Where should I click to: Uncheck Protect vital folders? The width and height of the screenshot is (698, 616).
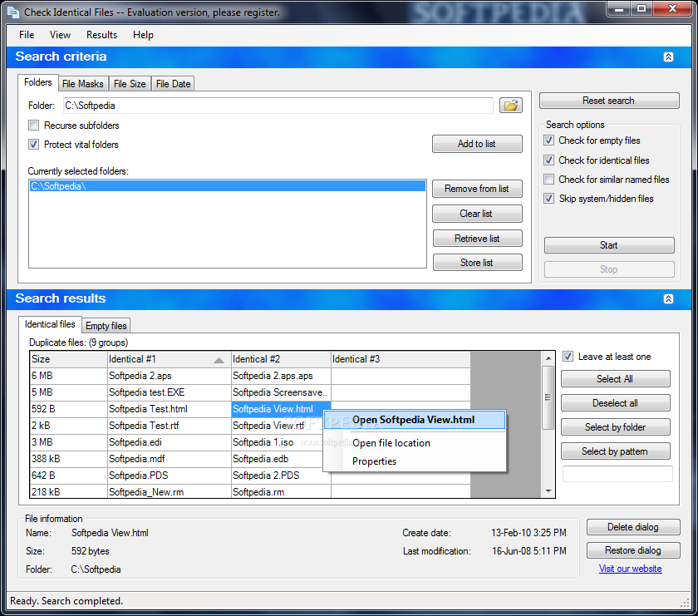pos(34,145)
